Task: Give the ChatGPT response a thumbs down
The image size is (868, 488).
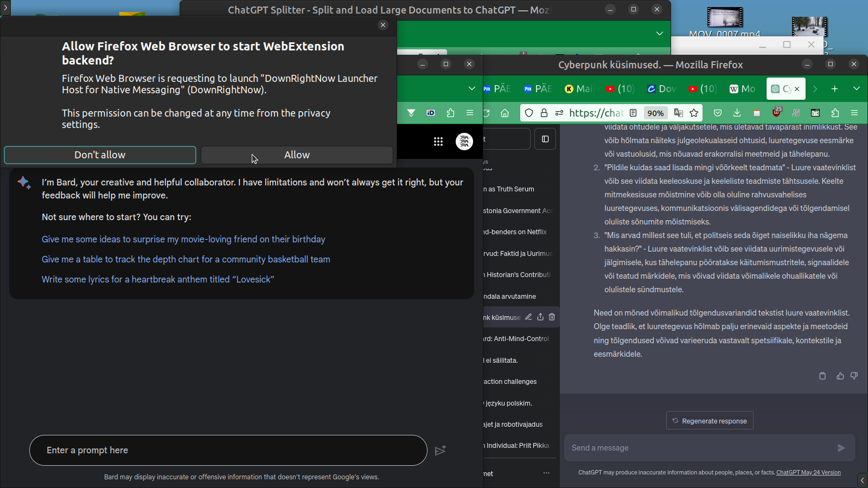Action: click(854, 376)
